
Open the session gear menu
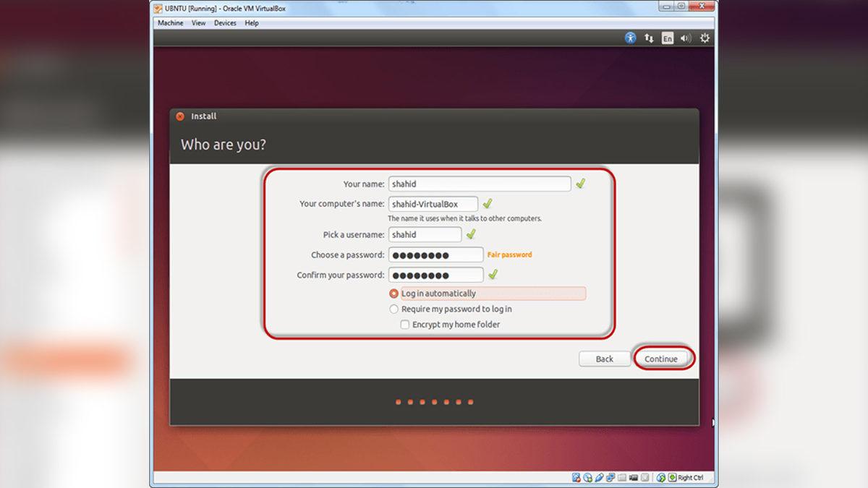click(705, 38)
